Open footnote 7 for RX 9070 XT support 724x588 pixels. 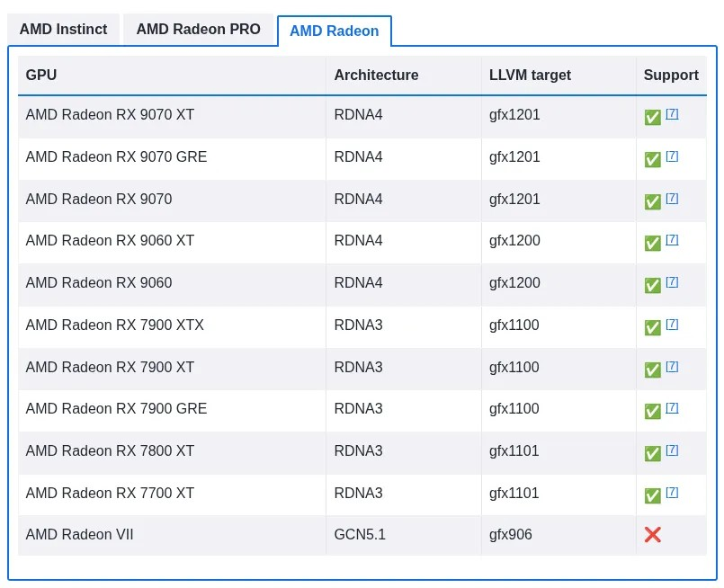671,111
